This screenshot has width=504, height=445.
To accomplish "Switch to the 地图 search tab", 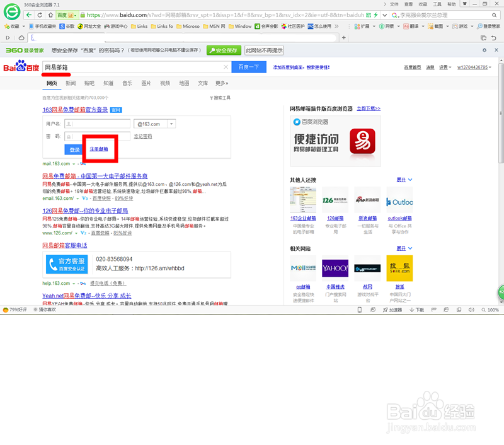I will pyautogui.click(x=184, y=83).
